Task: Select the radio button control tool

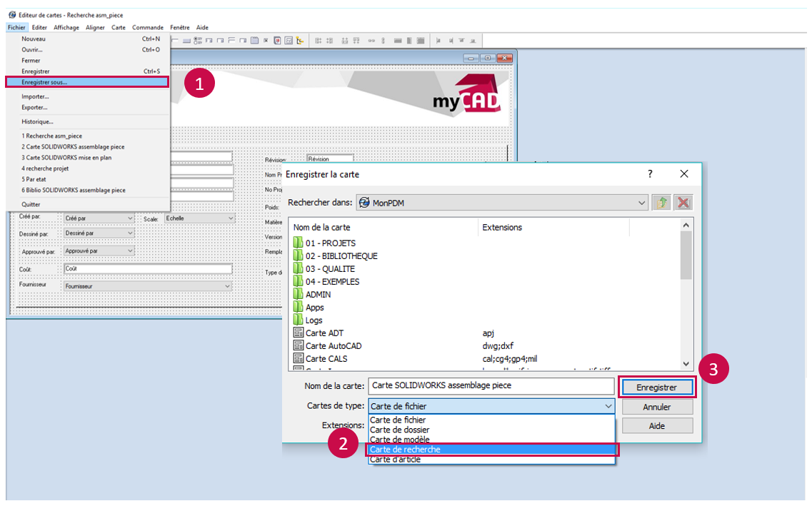Action: click(x=198, y=41)
